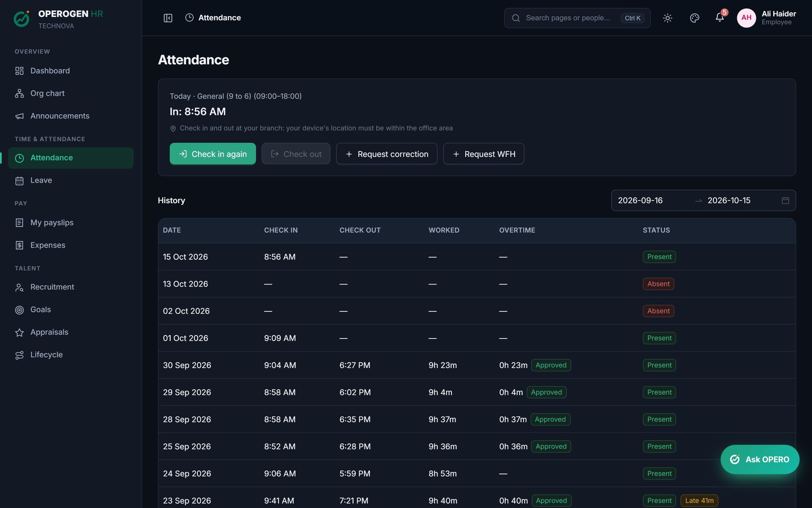Open Goals page
The image size is (812, 508).
(x=71, y=310)
